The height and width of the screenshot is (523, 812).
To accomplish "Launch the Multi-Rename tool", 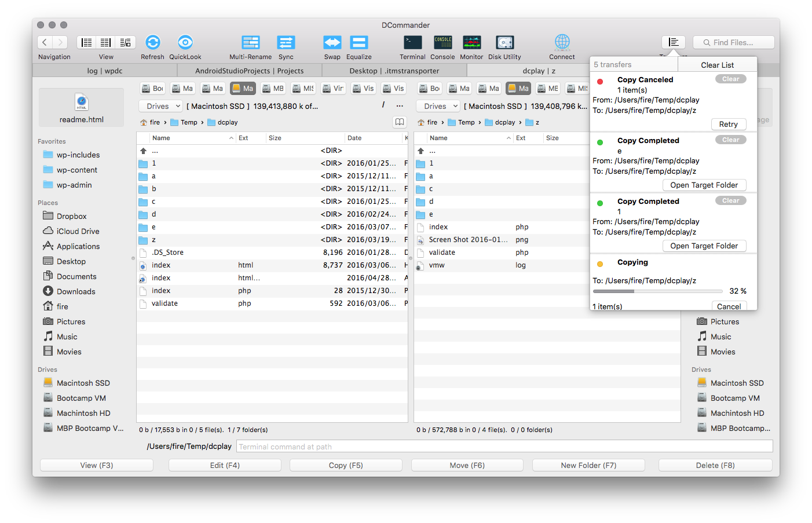I will 251,42.
